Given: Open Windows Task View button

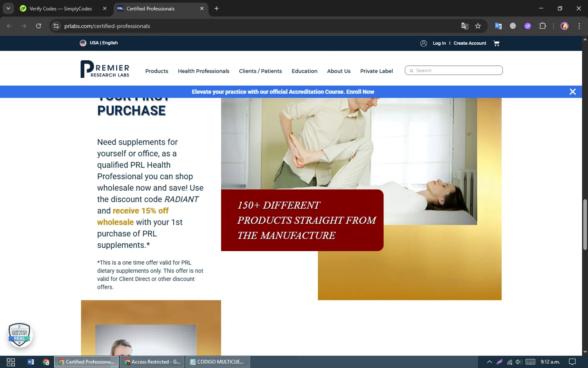Looking at the screenshot, I should (11, 362).
